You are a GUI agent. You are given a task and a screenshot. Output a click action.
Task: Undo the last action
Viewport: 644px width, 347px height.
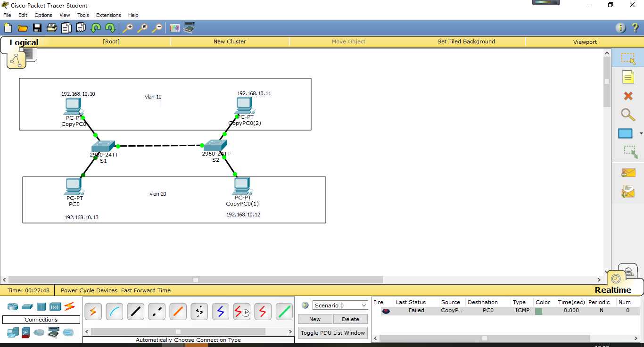click(96, 28)
